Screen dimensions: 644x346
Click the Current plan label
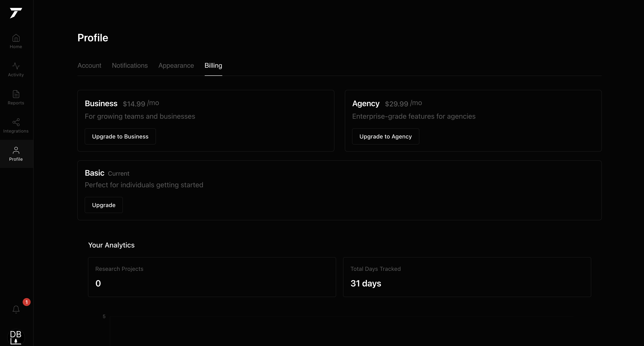pos(118,173)
